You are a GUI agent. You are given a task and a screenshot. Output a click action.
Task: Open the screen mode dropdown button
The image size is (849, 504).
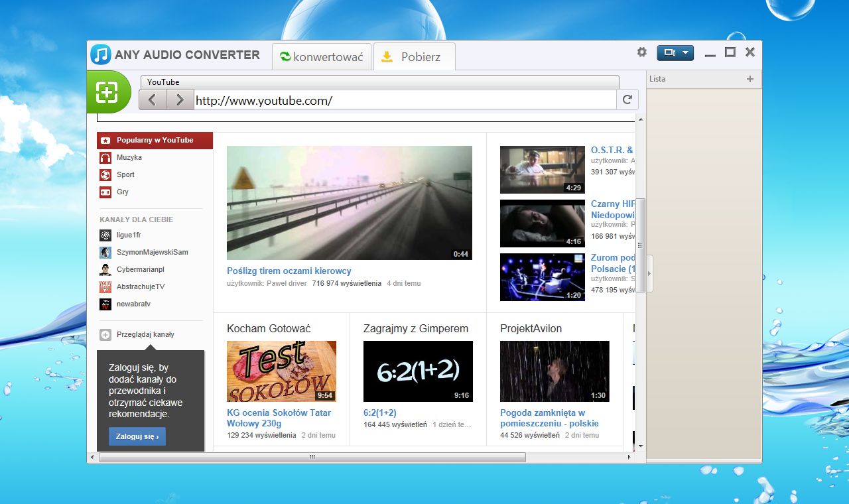(x=675, y=52)
